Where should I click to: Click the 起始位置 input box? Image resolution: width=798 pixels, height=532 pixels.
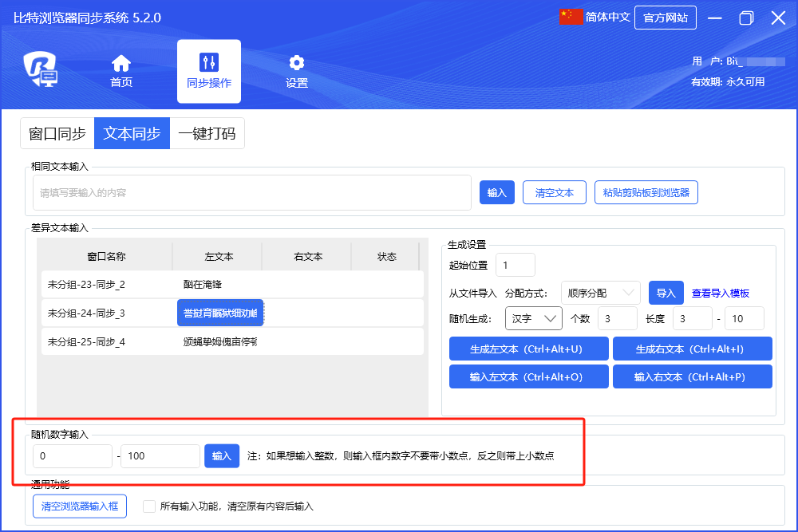pyautogui.click(x=515, y=265)
